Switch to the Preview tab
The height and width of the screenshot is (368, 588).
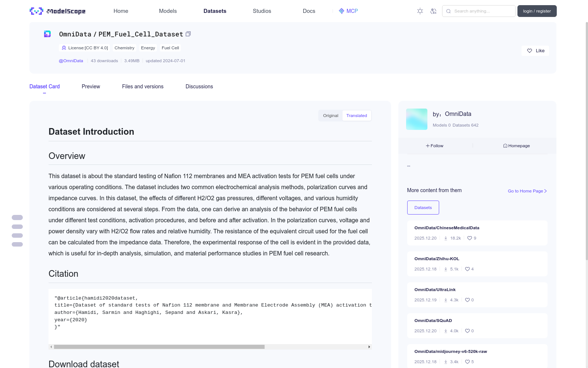coord(91,86)
